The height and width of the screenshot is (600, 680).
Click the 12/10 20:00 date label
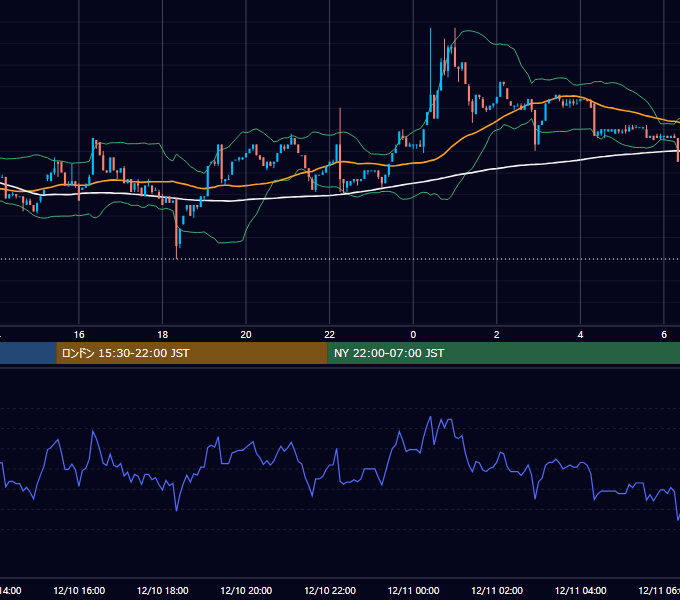click(x=246, y=590)
